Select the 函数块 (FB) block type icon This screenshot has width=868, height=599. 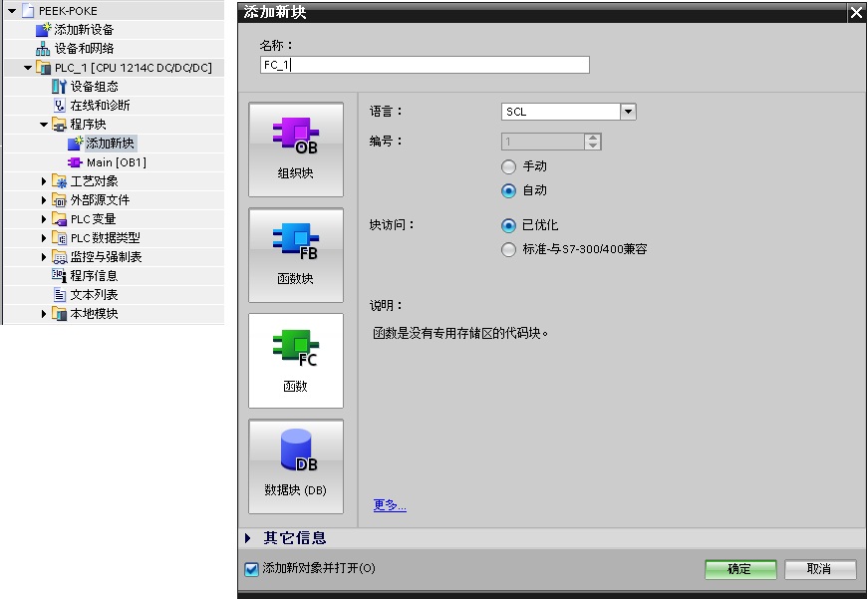point(295,243)
